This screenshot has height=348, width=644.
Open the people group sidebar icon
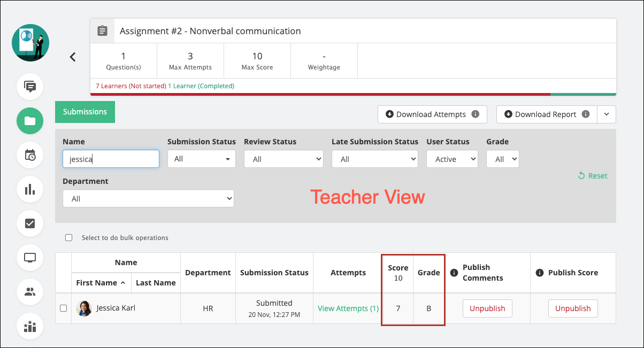(x=30, y=292)
